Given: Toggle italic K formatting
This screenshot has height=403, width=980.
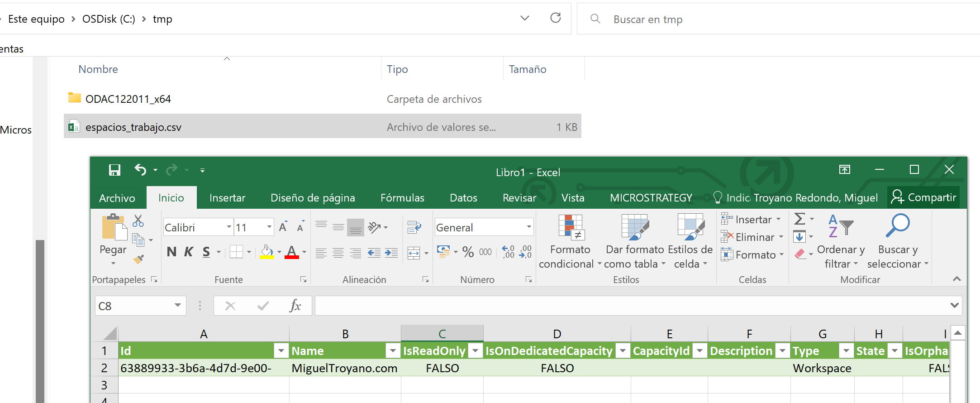Looking at the screenshot, I should pyautogui.click(x=188, y=252).
